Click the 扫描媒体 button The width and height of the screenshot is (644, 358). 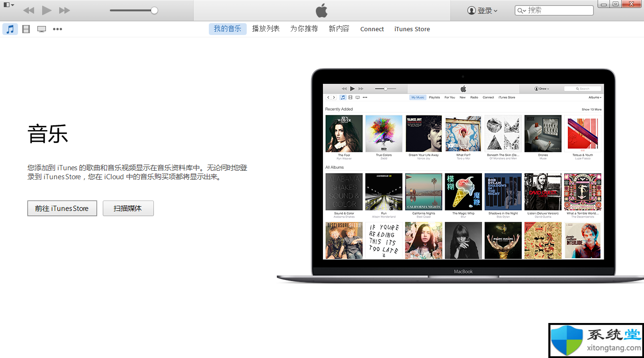click(128, 208)
